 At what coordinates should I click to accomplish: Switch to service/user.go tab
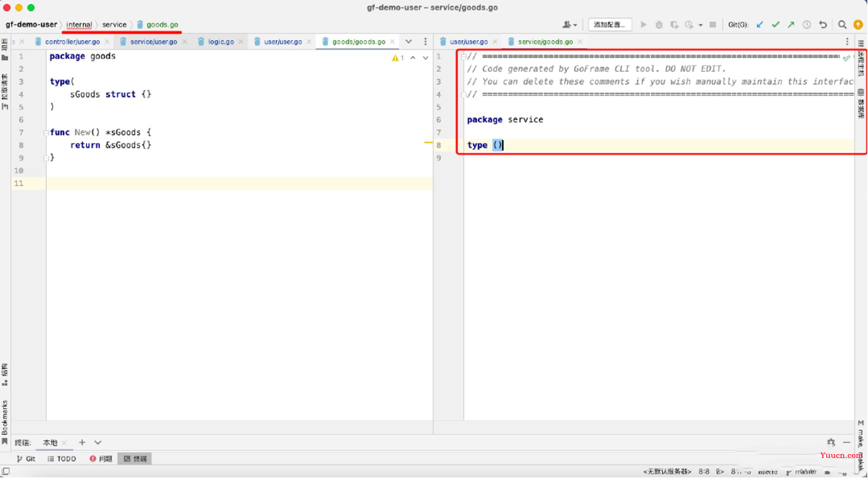click(154, 42)
